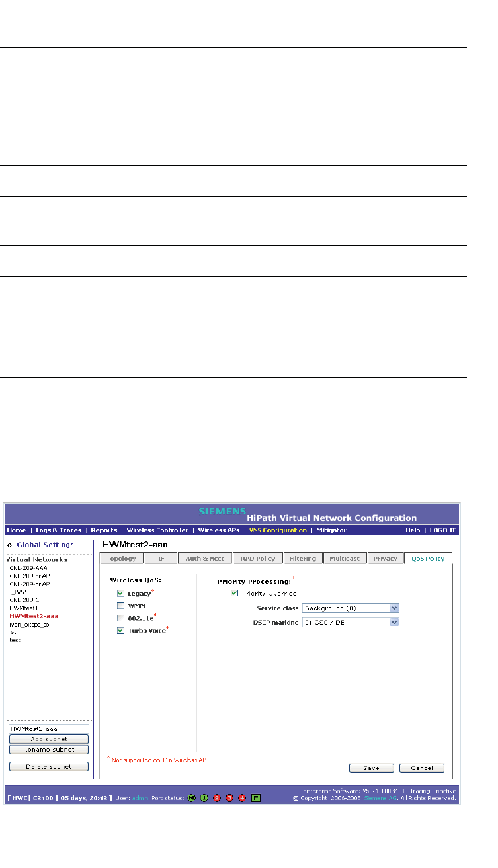Open Logs & Traces menu
498x868 pixels.
58,530
